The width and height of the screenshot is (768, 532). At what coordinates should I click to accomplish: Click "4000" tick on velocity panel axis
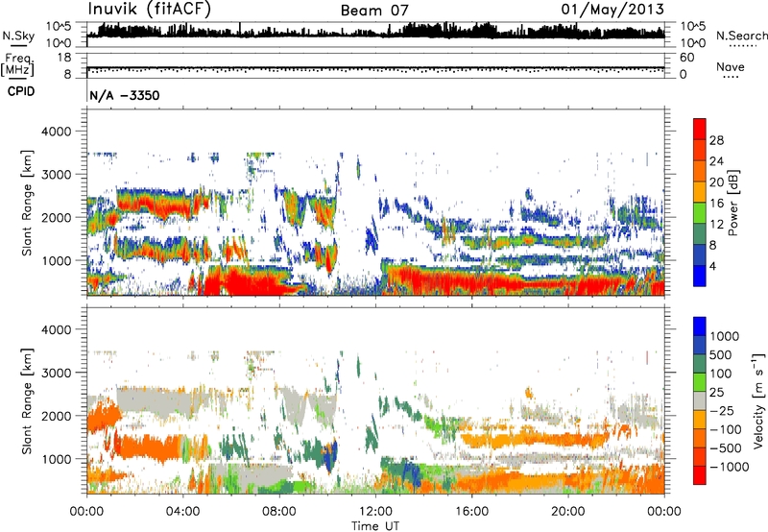tap(57, 329)
